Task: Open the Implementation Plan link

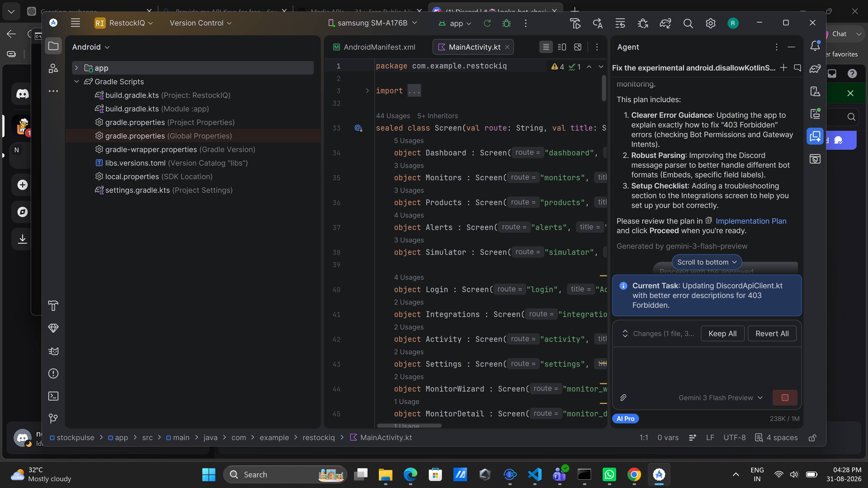Action: point(751,221)
